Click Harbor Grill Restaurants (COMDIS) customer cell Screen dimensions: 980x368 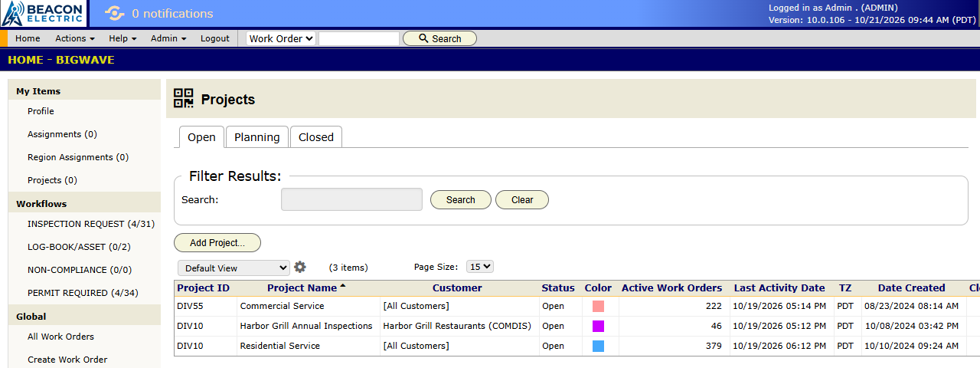457,326
